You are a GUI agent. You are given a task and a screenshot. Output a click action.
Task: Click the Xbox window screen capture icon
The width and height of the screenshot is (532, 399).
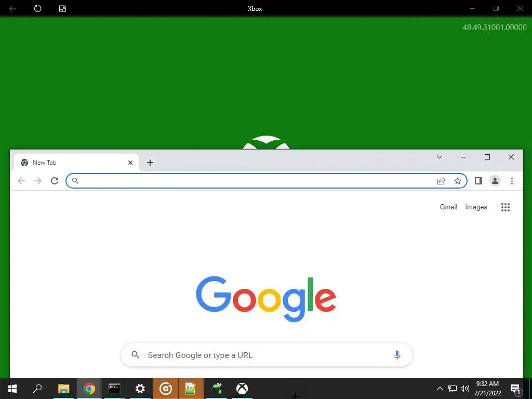pos(62,8)
